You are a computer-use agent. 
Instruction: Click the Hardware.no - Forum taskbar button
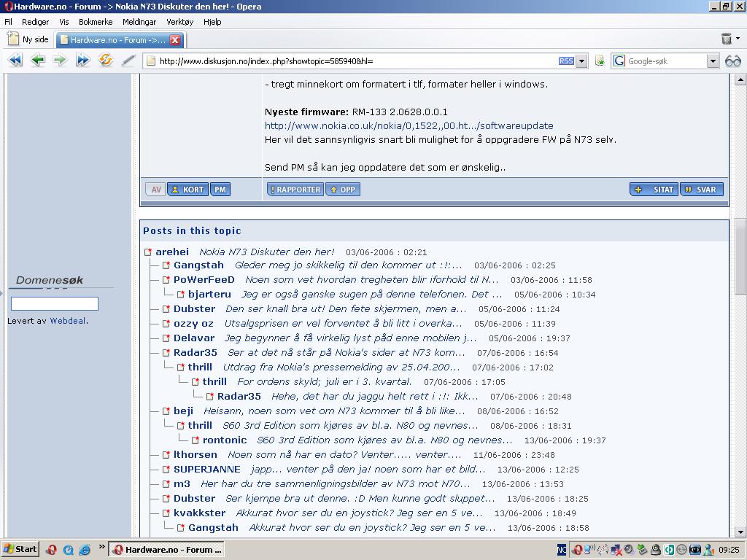(x=167, y=550)
